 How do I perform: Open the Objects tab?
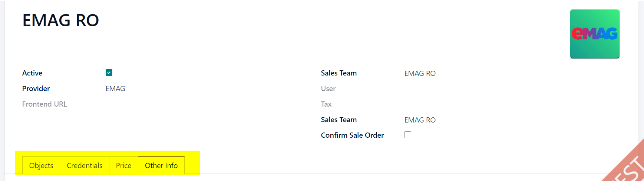coord(41,165)
